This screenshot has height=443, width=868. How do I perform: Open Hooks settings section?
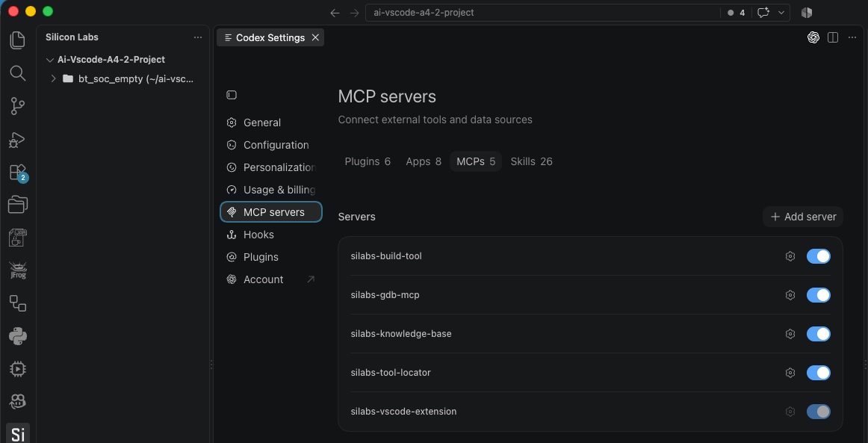271,235
